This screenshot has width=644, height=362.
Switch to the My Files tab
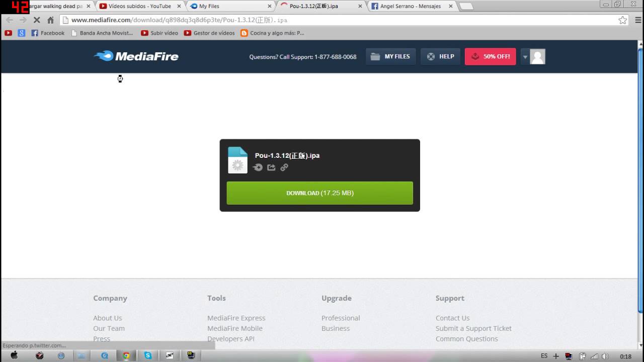click(230, 7)
